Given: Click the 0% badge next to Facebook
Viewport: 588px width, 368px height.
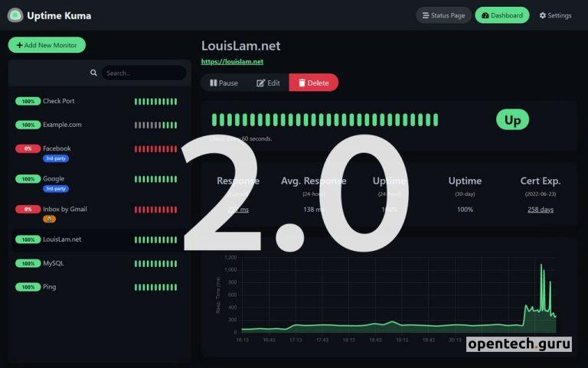Looking at the screenshot, I should [28, 148].
